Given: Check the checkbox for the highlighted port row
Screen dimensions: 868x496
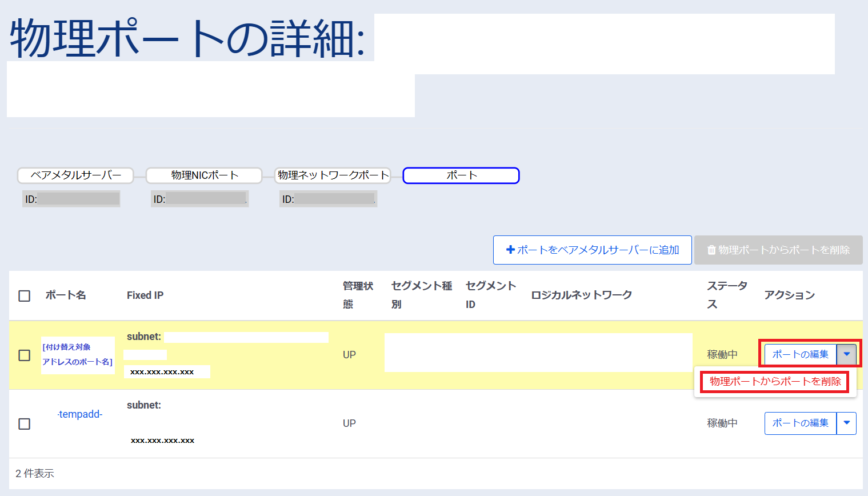Looking at the screenshot, I should pyautogui.click(x=23, y=354).
